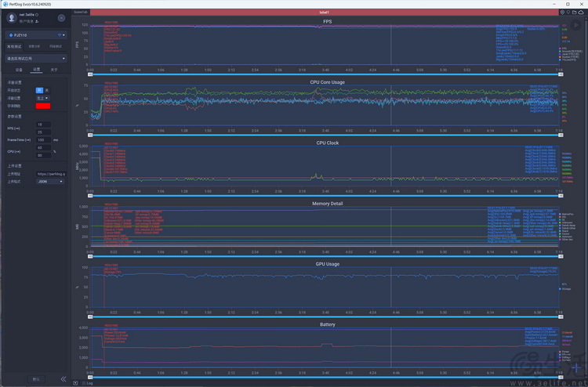Toggle the Log checkbox
The width and height of the screenshot is (588, 387).
(83, 383)
